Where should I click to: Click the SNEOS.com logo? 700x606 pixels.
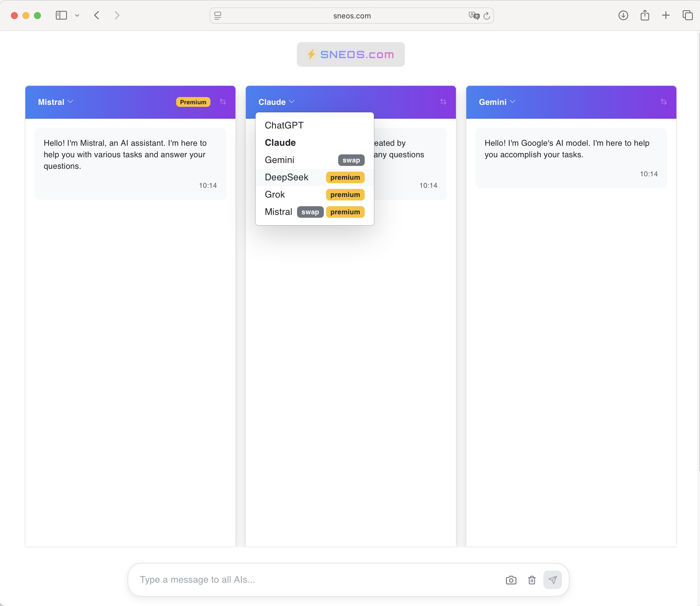(x=351, y=54)
